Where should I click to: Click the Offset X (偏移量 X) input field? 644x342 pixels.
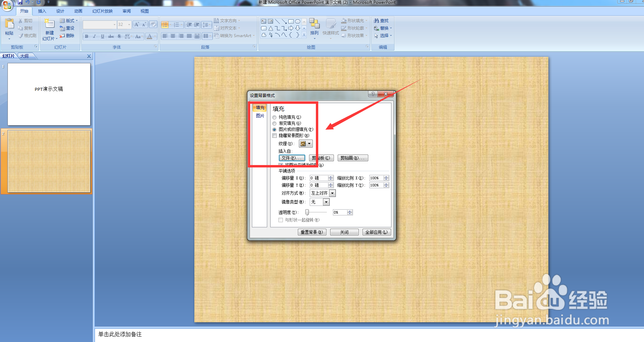319,178
